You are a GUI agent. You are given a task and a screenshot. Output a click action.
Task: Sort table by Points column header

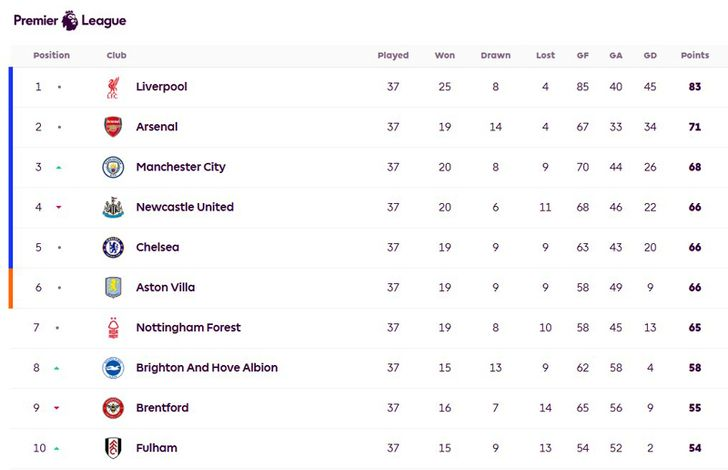coord(695,55)
